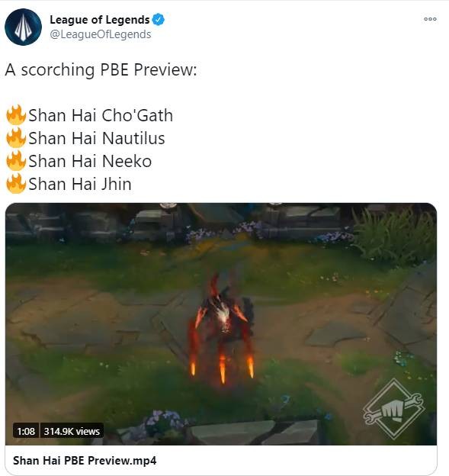Select the Shan Hai Nautilus text line
449x476 pixels.
point(97,138)
